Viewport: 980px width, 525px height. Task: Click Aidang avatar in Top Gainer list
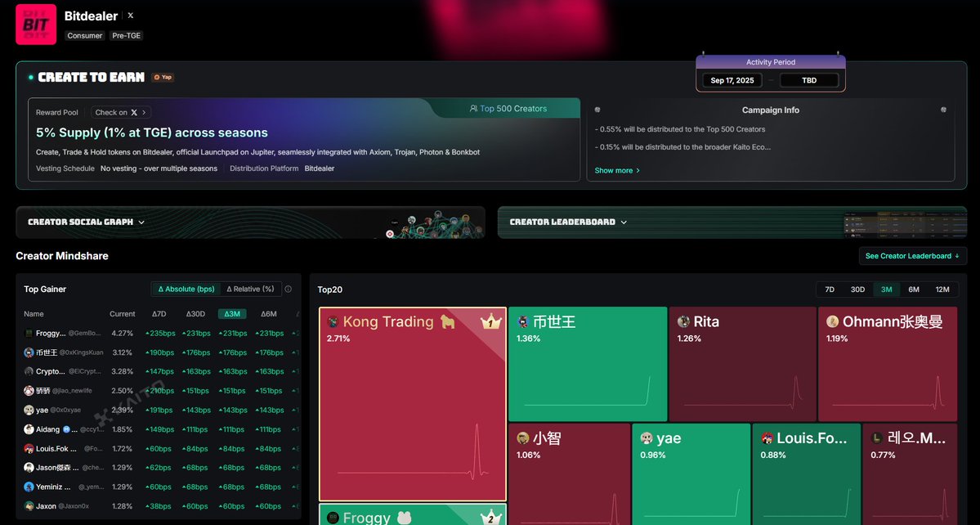tap(29, 429)
